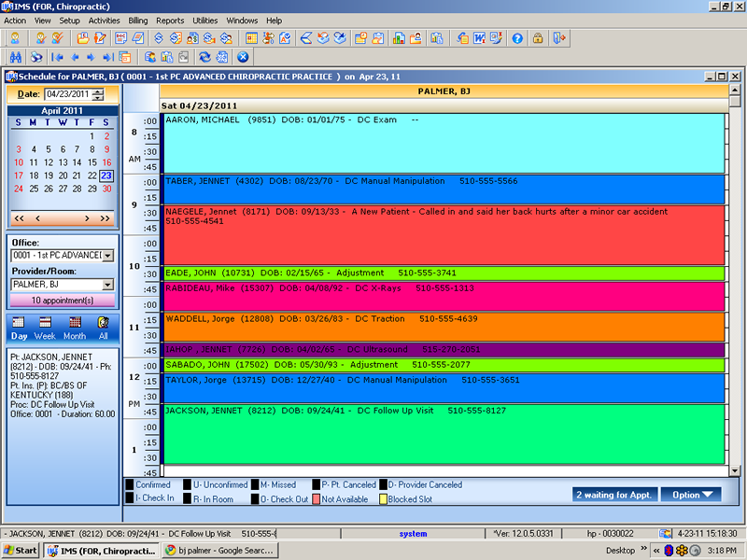Click the exit door icon in toolbar
Image resolution: width=747 pixels, height=560 pixels.
pos(558,38)
